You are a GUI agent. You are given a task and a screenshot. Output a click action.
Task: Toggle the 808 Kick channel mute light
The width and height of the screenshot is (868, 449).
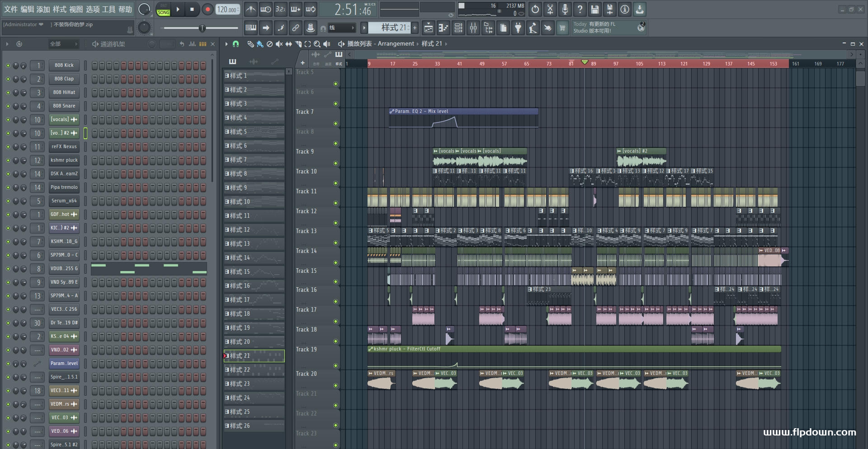tap(8, 65)
